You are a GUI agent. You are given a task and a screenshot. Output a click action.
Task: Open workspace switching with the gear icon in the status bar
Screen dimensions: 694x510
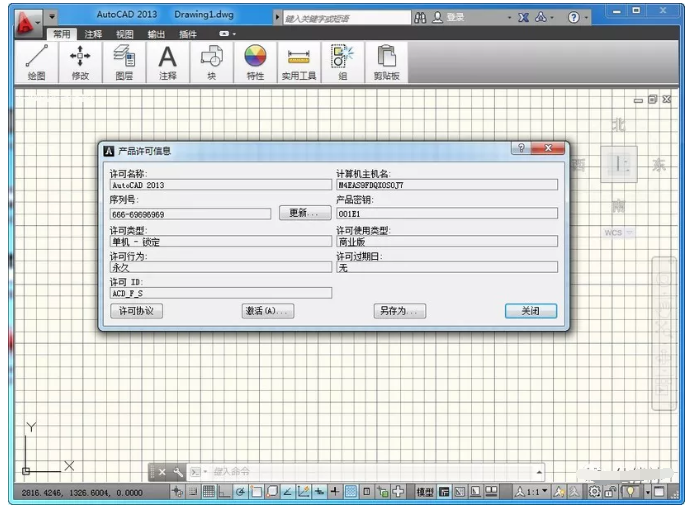point(594,491)
